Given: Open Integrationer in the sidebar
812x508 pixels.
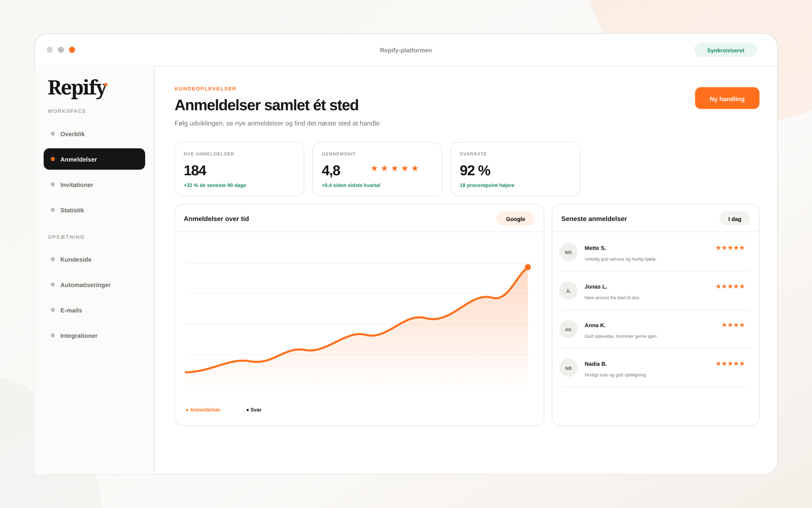Looking at the screenshot, I should tap(94, 335).
